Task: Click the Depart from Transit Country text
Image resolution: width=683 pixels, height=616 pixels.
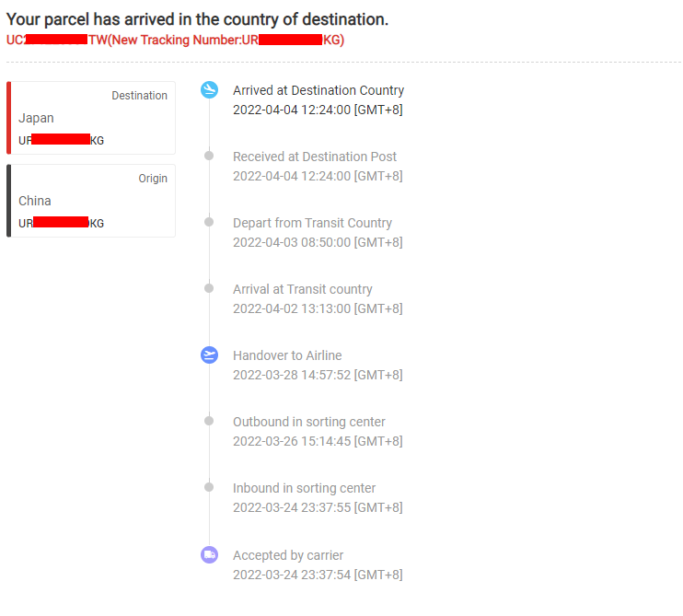Action: (312, 223)
